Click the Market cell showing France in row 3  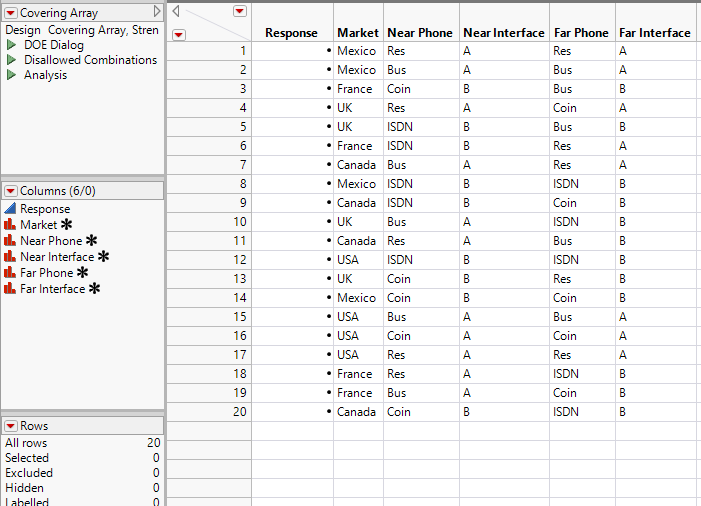pyautogui.click(x=356, y=89)
